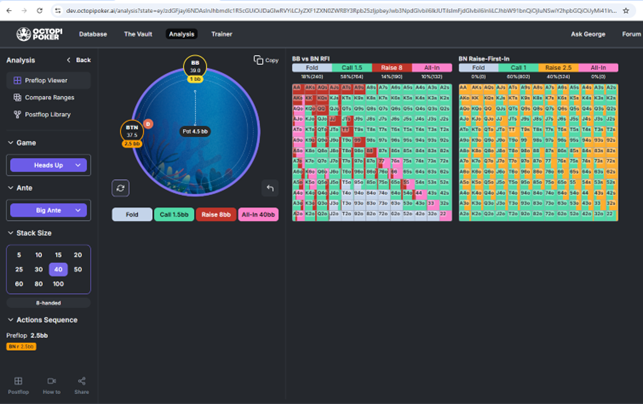
Task: Open Postflop from the bottom sidebar
Action: tap(18, 385)
